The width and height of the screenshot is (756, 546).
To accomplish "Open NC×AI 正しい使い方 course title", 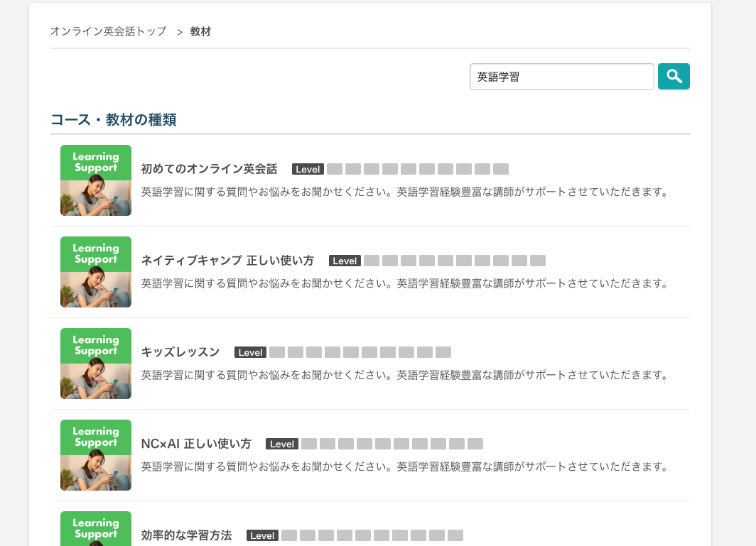I will click(x=196, y=444).
